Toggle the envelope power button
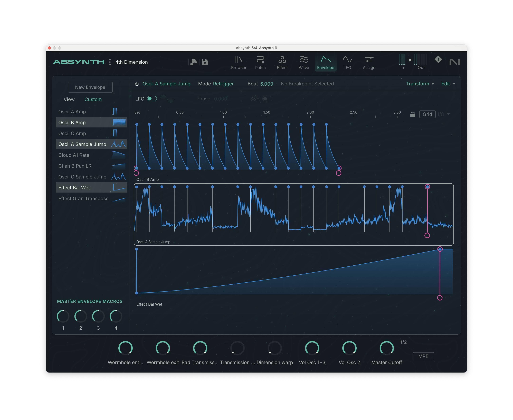513x420 pixels. (x=137, y=84)
